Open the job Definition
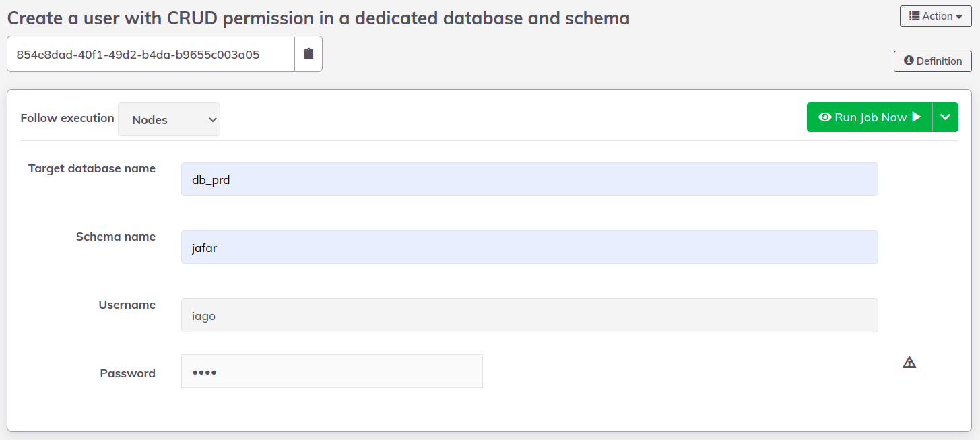Image resolution: width=980 pixels, height=440 pixels. (x=933, y=61)
